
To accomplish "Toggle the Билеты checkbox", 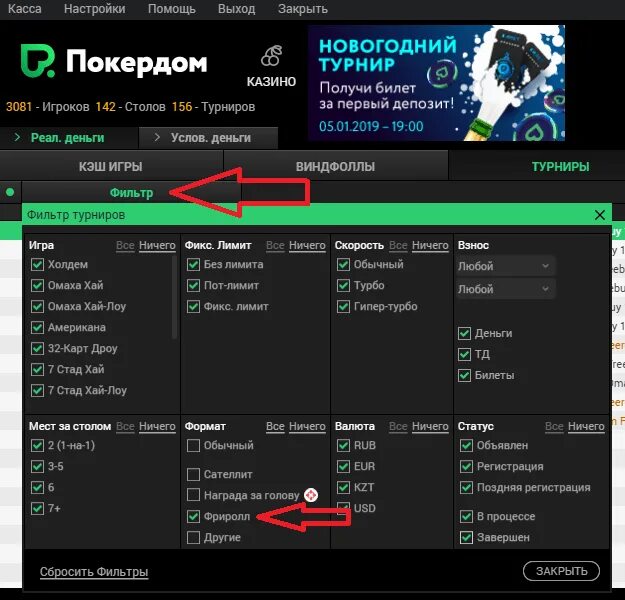I will click(x=464, y=375).
